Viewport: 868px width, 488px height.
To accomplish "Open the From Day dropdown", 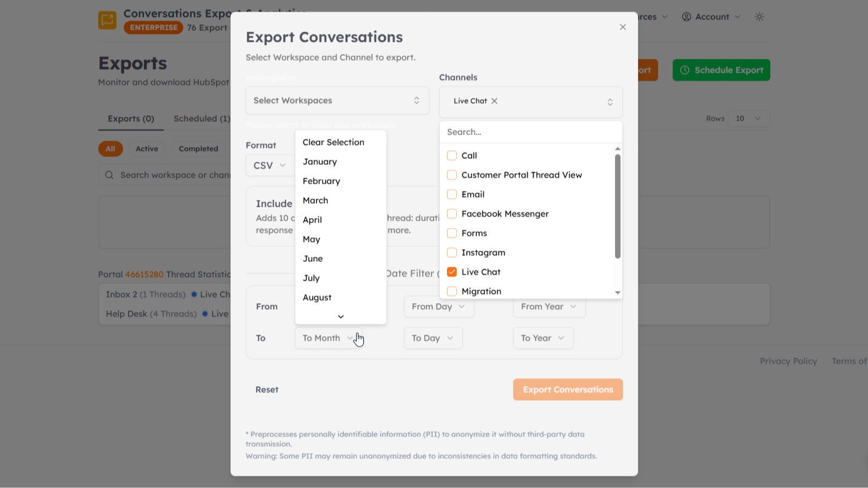I will pyautogui.click(x=439, y=307).
